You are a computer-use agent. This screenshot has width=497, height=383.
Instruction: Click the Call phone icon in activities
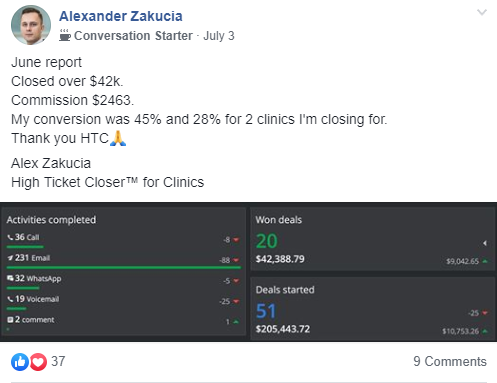coord(10,237)
